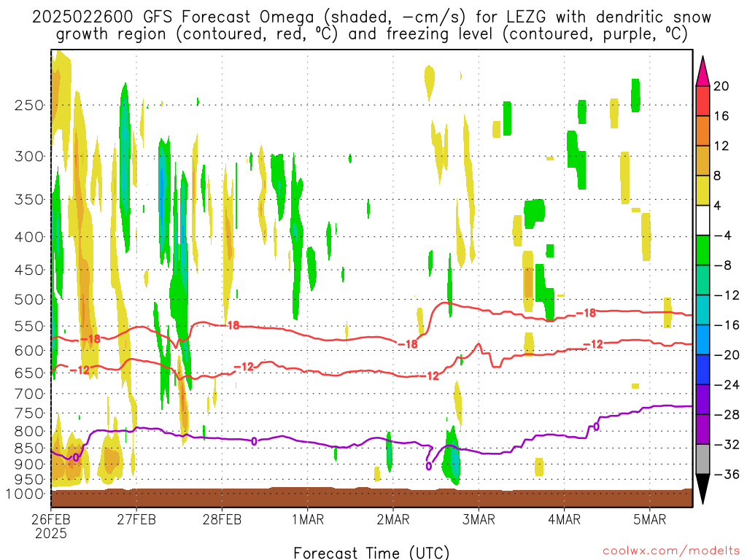Select the orange 12 to 16 colorbar swatch
The height and width of the screenshot is (560, 747).
[x=703, y=131]
